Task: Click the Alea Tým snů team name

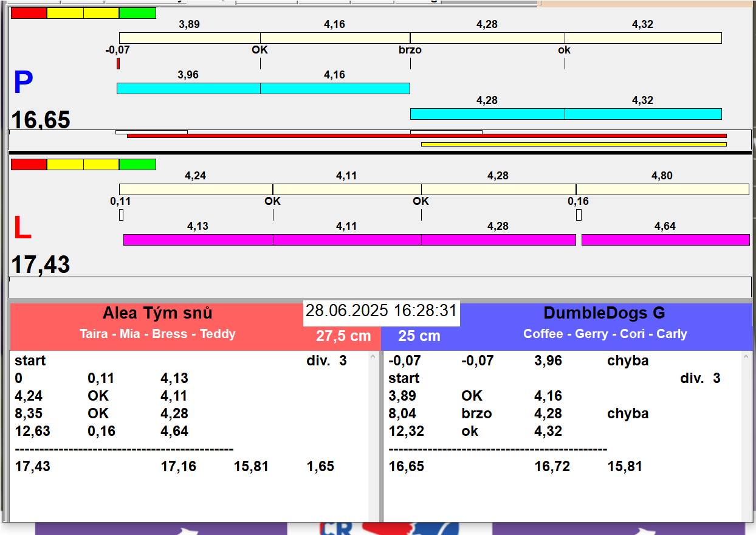Action: [x=157, y=313]
